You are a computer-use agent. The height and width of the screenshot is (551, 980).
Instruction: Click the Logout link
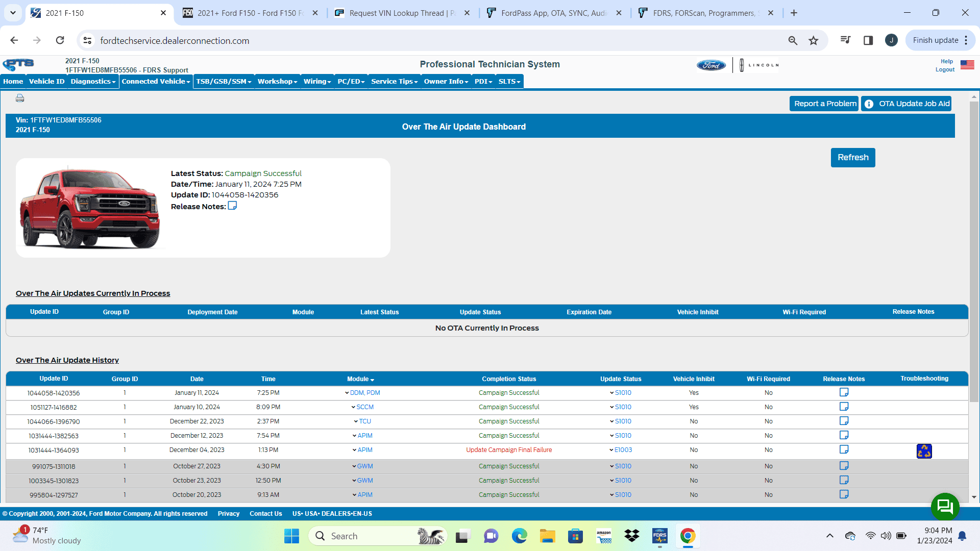pos(944,69)
